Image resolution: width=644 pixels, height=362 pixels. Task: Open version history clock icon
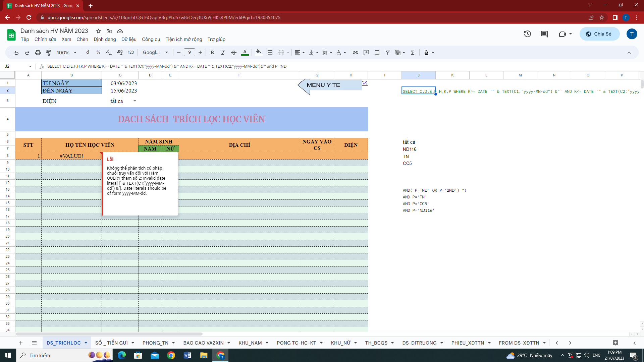pyautogui.click(x=528, y=34)
